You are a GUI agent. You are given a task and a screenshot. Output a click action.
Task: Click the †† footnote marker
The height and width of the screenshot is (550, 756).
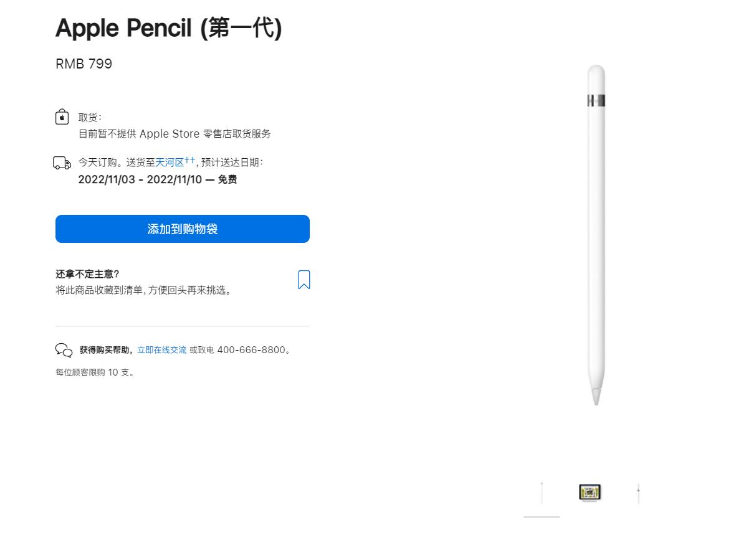tap(189, 160)
